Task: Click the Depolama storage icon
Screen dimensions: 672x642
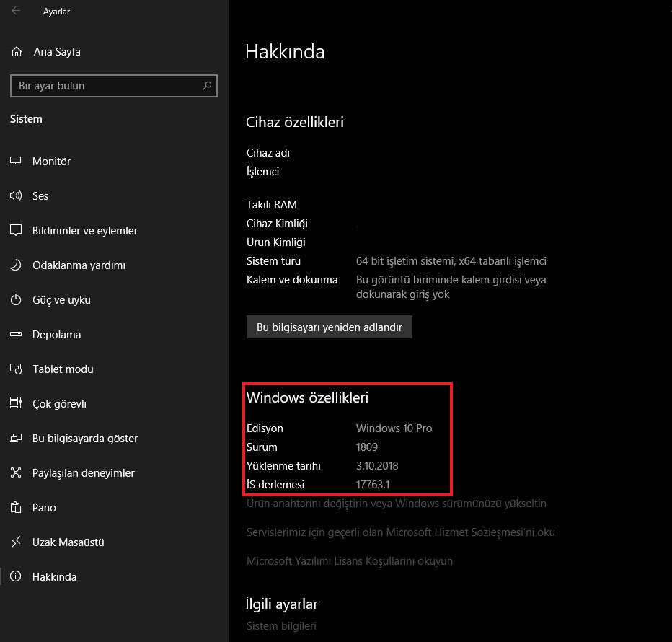Action: tap(16, 335)
